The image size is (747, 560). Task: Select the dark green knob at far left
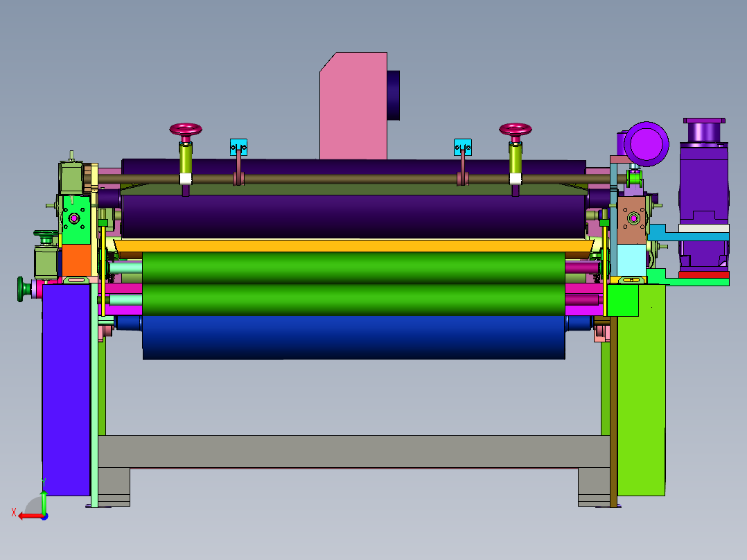21,289
